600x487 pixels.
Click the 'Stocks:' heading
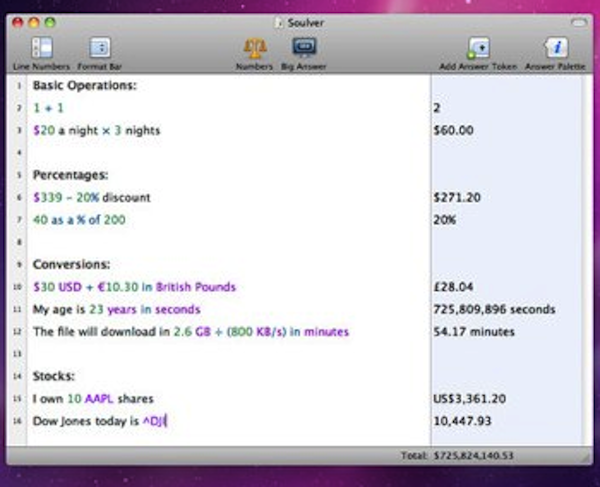[x=54, y=376]
